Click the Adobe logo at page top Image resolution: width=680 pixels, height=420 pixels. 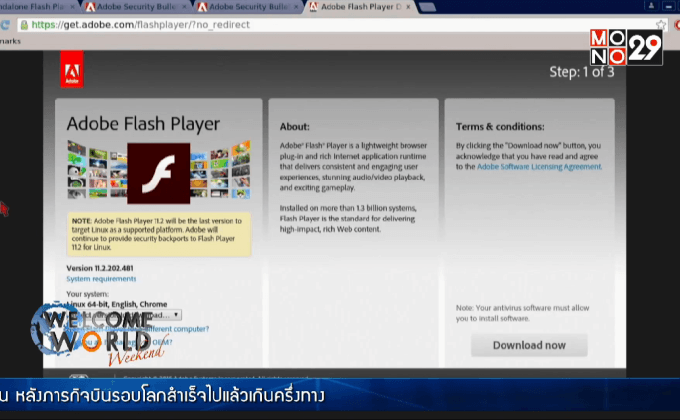[x=72, y=69]
